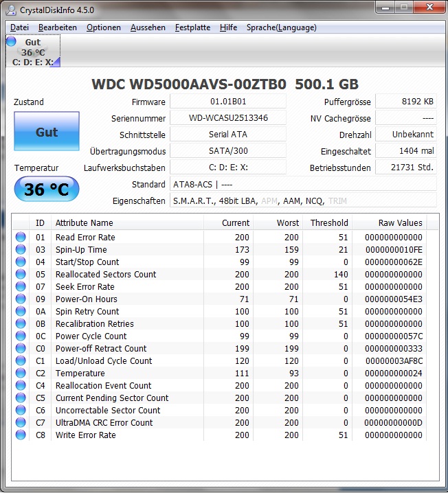Click status icon for Temperature attribute
Screen dimensions: 448x493
pos(21,373)
